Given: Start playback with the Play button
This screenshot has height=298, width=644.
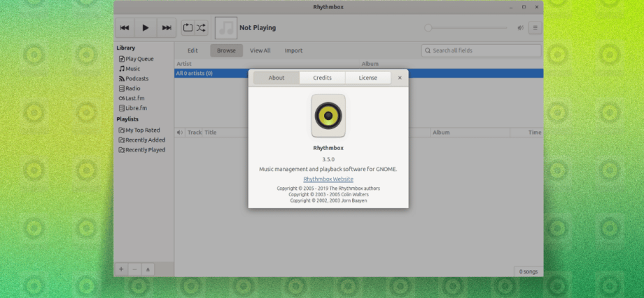Looking at the screenshot, I should tap(146, 27).
